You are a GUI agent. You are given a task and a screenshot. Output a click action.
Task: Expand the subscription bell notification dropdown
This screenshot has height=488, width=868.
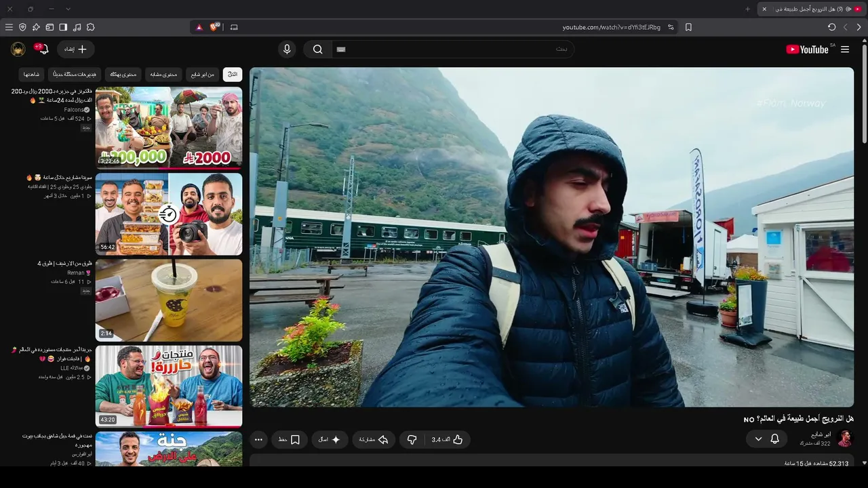767,439
